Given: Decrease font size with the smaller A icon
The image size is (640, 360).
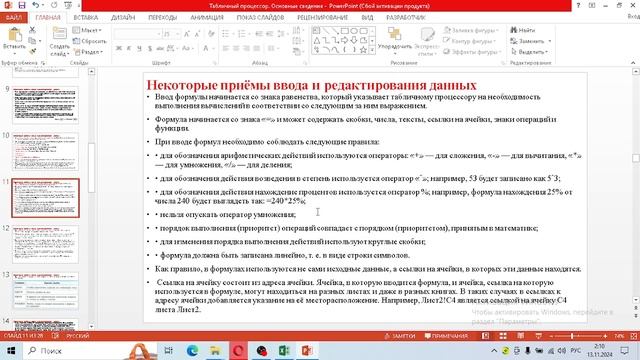Looking at the screenshot, I should click(x=197, y=34).
